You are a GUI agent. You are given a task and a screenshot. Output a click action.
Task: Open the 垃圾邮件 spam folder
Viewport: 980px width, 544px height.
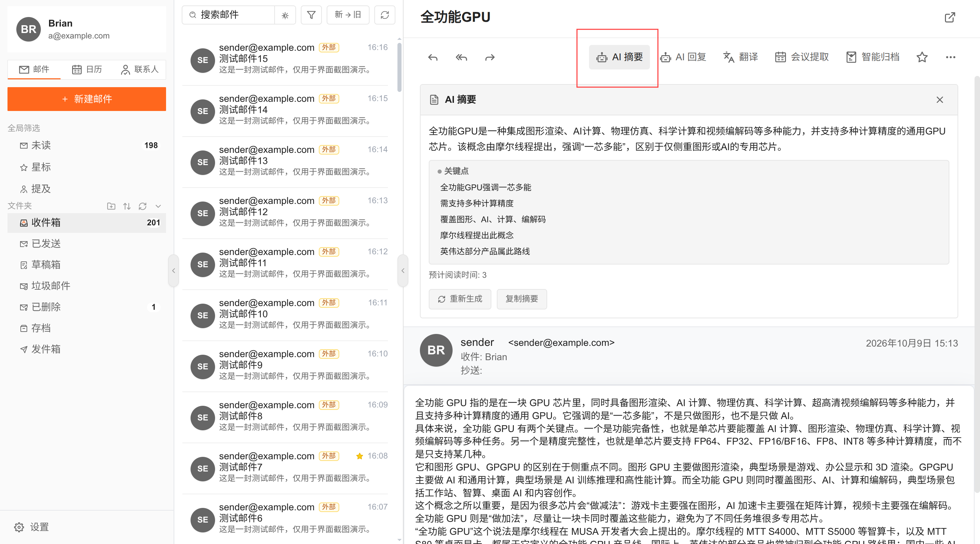pos(87,286)
